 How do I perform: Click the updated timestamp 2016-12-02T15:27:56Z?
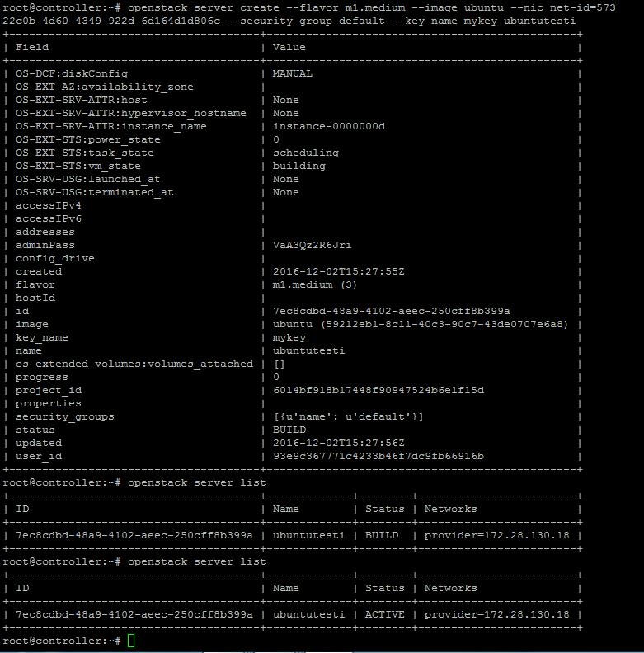[x=338, y=443]
